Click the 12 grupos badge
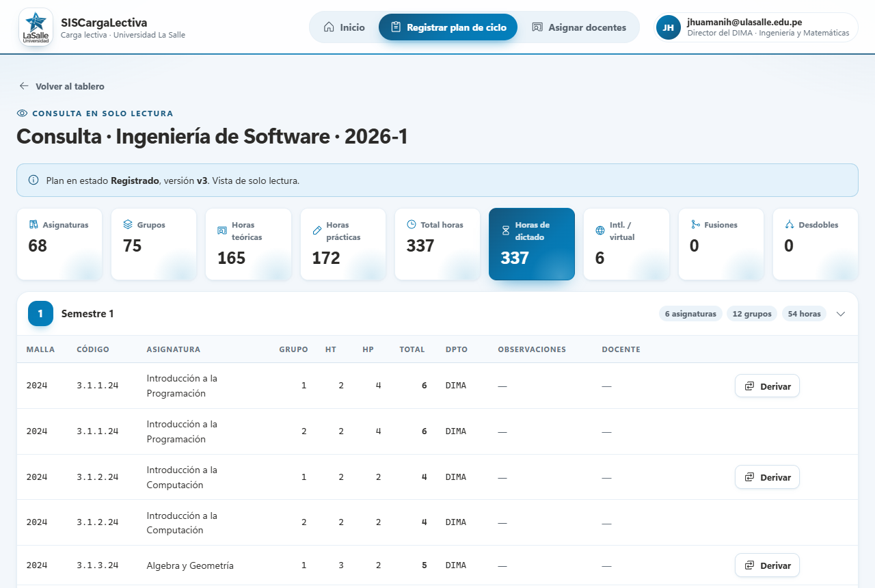This screenshot has width=875, height=588. [x=752, y=314]
